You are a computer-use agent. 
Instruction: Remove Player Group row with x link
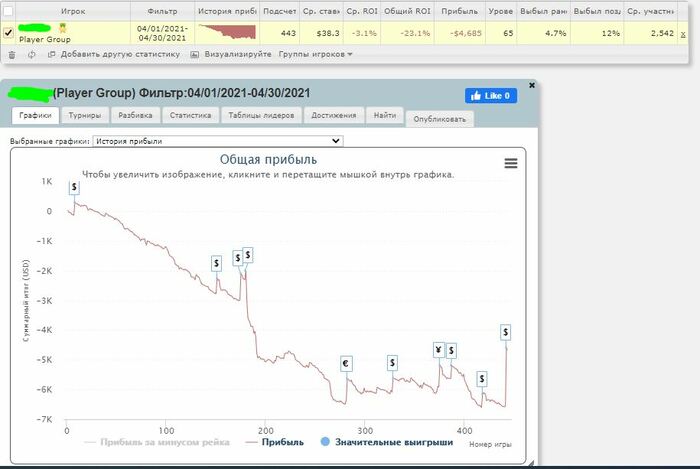click(x=683, y=34)
